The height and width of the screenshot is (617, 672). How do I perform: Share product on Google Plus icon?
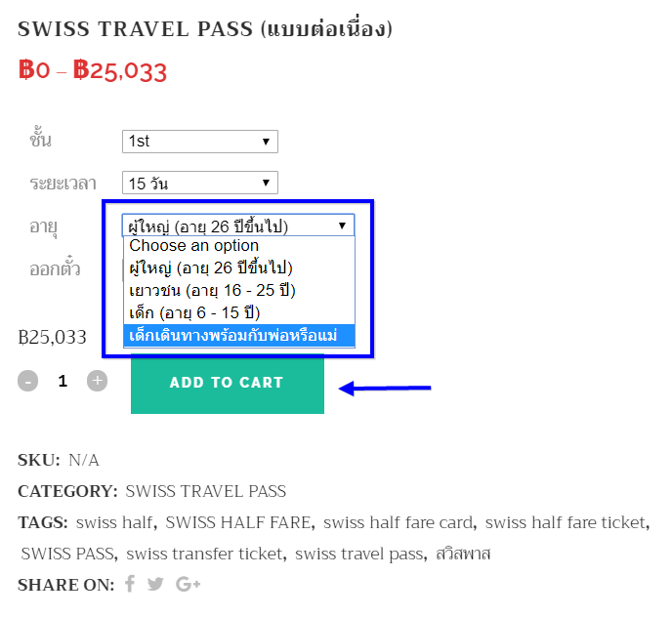coord(188,584)
